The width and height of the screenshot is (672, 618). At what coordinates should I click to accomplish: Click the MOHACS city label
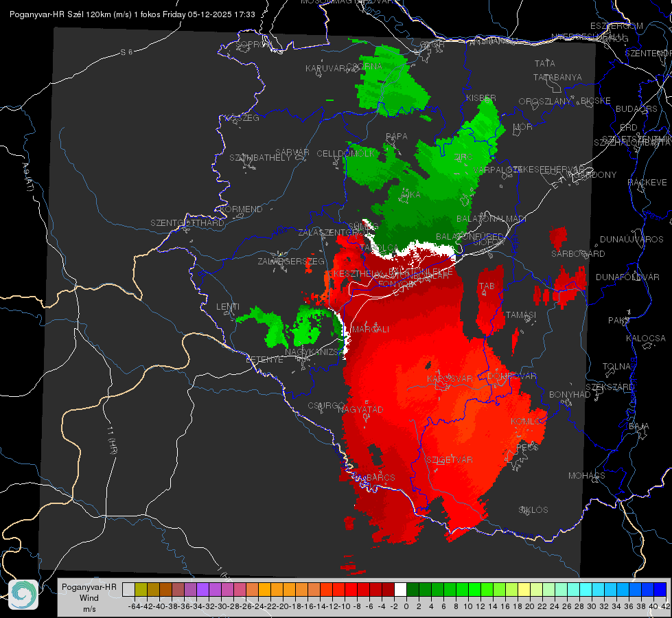click(x=587, y=476)
